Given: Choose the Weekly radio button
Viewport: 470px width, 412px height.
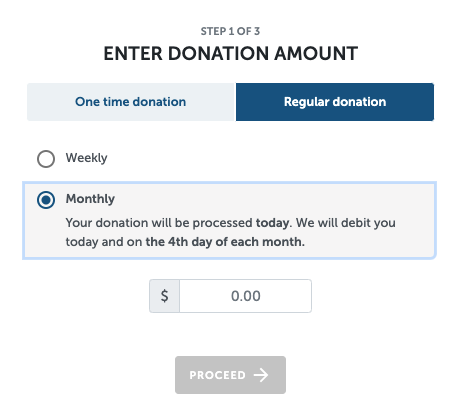Looking at the screenshot, I should point(46,159).
